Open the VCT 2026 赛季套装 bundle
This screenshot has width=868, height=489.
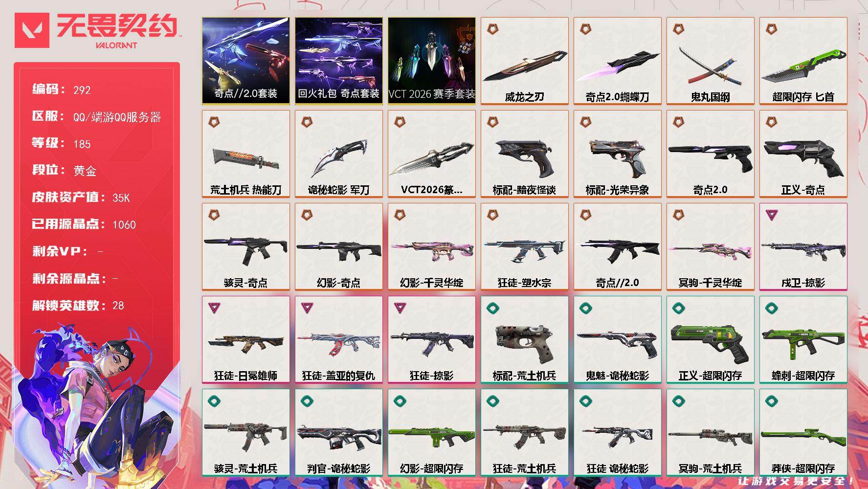coord(432,61)
